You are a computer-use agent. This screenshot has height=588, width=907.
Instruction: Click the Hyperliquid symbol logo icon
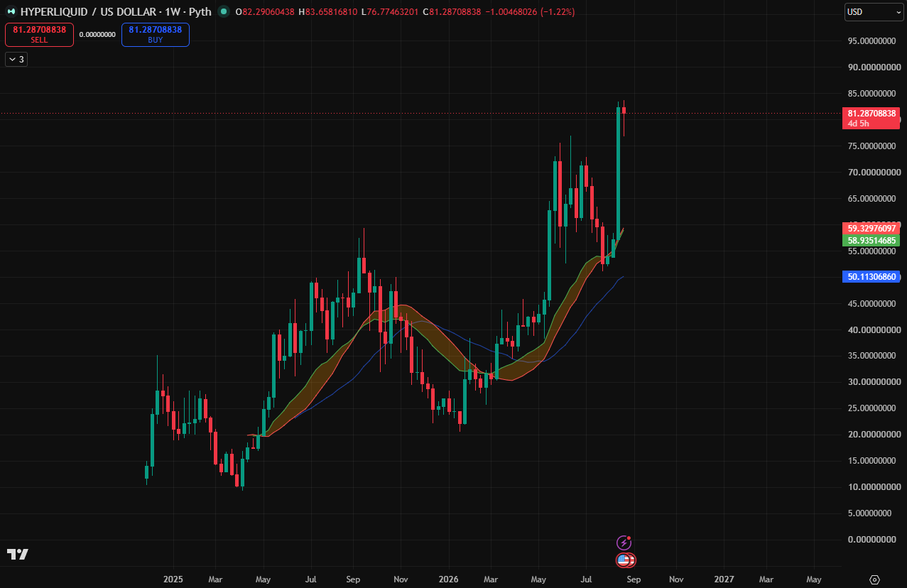(x=11, y=12)
